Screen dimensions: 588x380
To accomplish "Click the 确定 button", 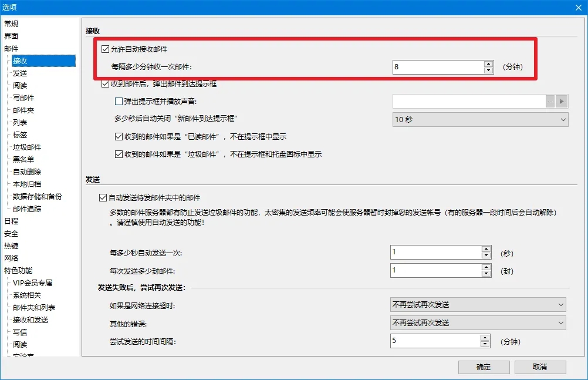I will (483, 366).
